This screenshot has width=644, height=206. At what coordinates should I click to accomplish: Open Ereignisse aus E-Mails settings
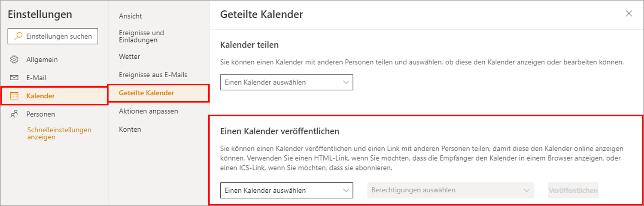153,75
